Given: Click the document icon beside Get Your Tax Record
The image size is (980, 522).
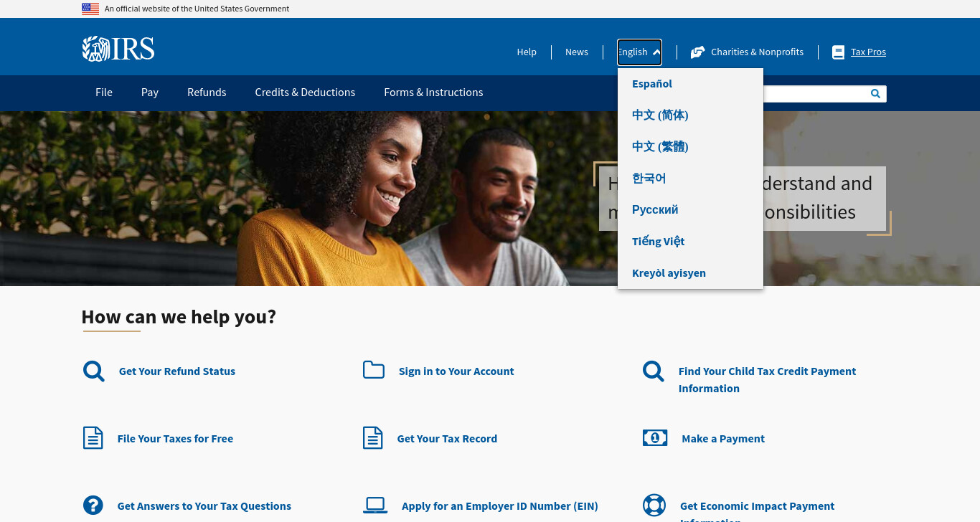Looking at the screenshot, I should (x=373, y=437).
